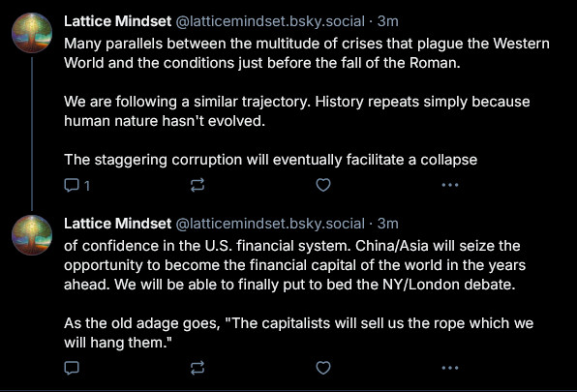Repost the second Lattice Mindset post
The image size is (577, 392).
point(197,368)
